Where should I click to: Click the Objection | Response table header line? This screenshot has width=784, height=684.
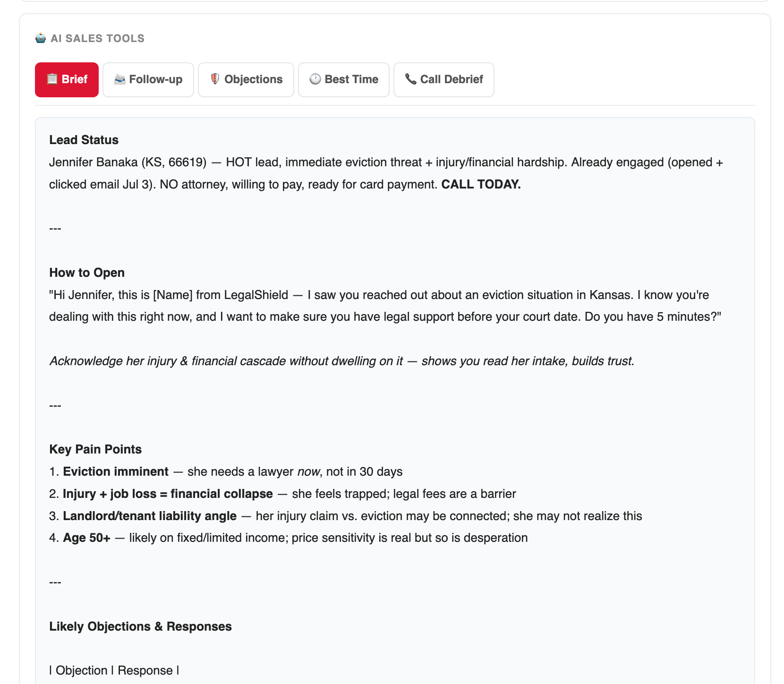(114, 670)
